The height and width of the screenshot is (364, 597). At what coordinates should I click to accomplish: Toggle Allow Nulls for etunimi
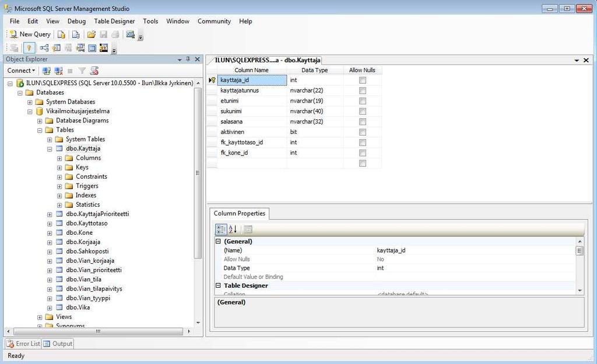363,101
